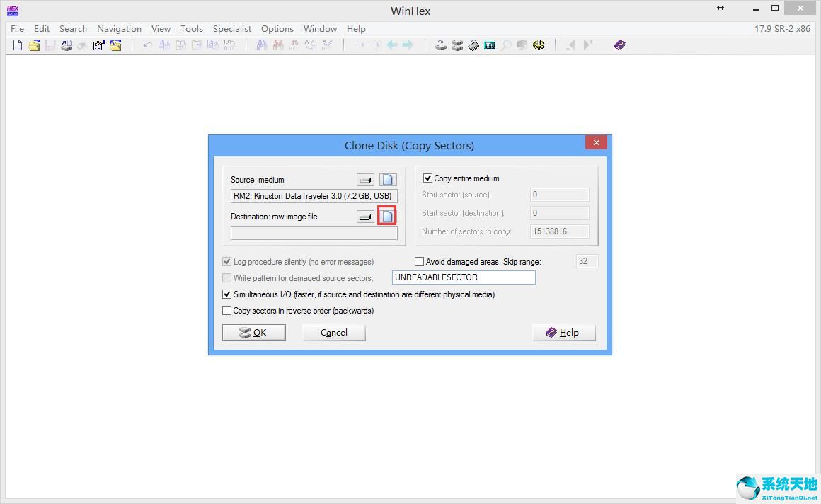Click the UNREADABLESECTOR pattern text field
This screenshot has width=821, height=504.
[x=464, y=277]
